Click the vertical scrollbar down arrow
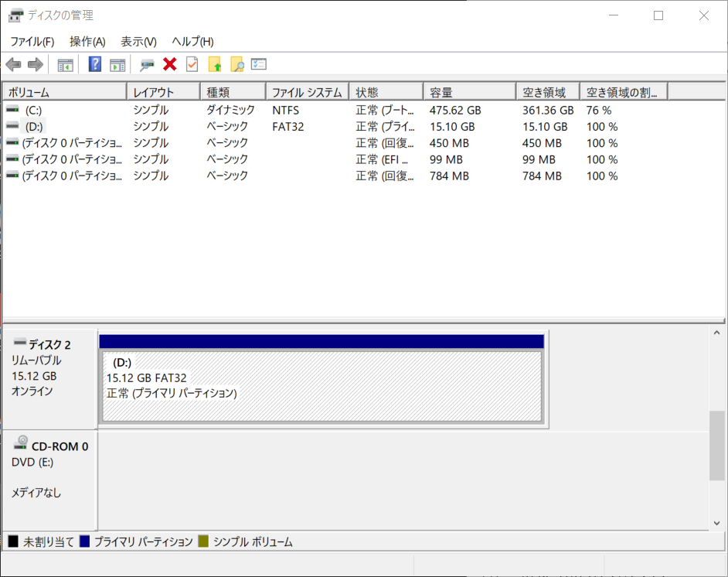The height and width of the screenshot is (577, 728). tap(716, 523)
